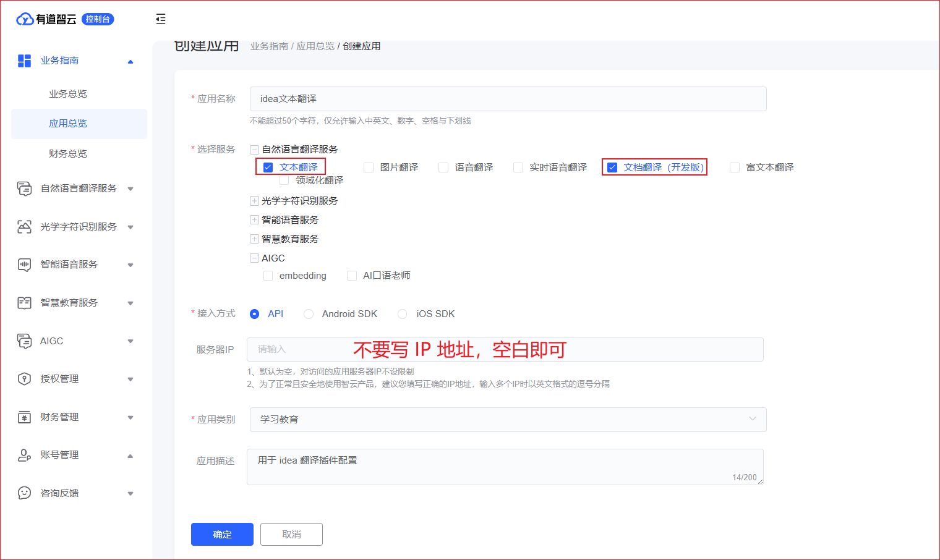Expand 智能语音服务 sidebar menu arrow
Screen dimensions: 940x560
[x=130, y=265]
